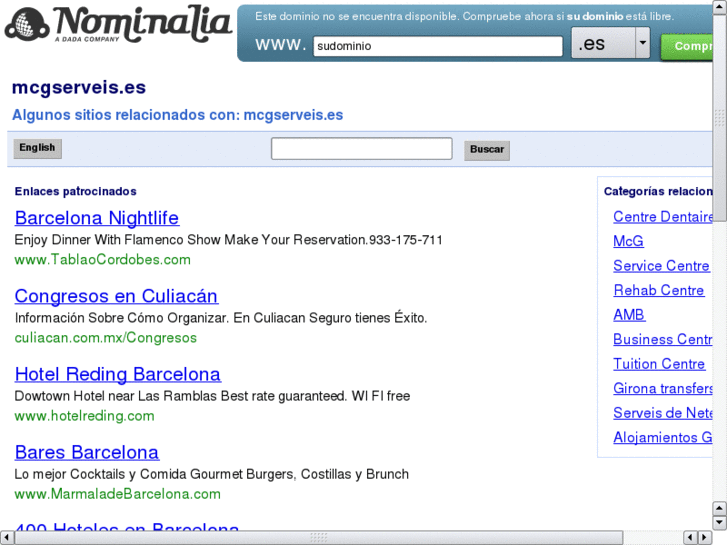This screenshot has width=727, height=545.
Task: Click the Enlaces patrocinados heading
Action: pos(76,191)
